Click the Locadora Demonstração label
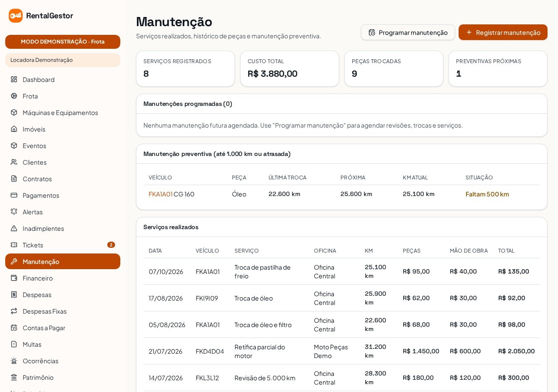This screenshot has height=392, width=558. [63, 60]
